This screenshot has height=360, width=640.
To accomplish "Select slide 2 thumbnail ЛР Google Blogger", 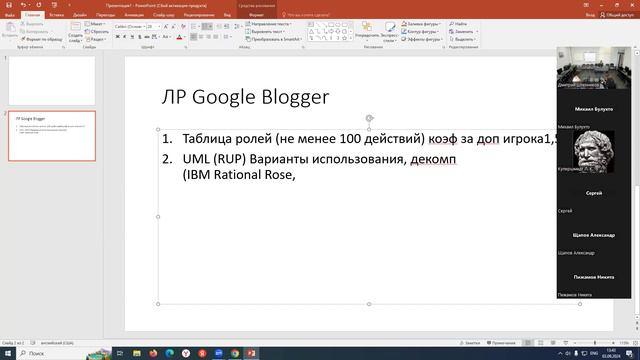I will point(52,136).
